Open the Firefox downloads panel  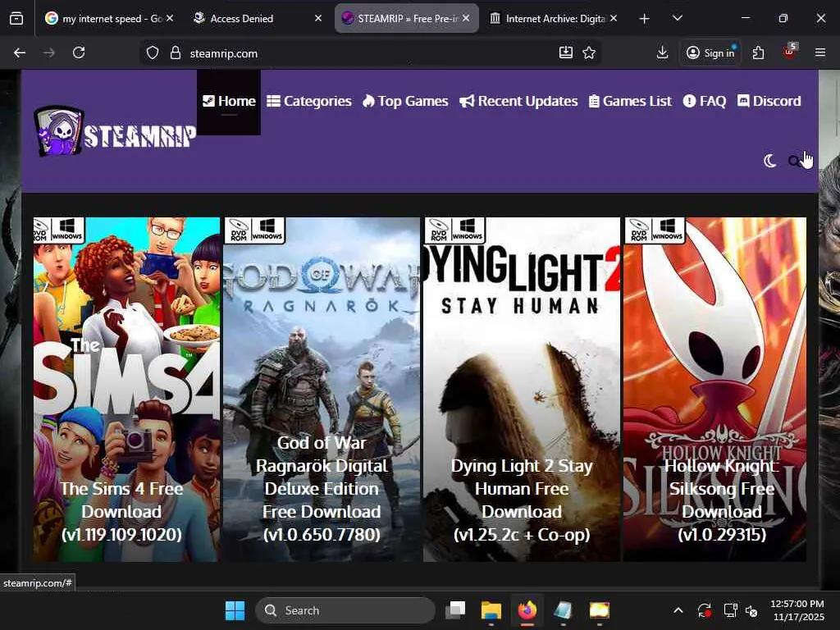662,52
